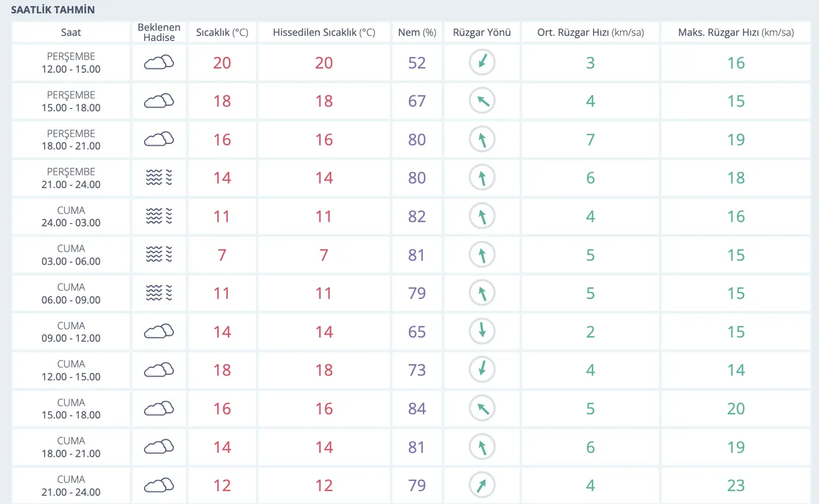Click cloud icon for Cuma 15.00 - 18.00

159,408
